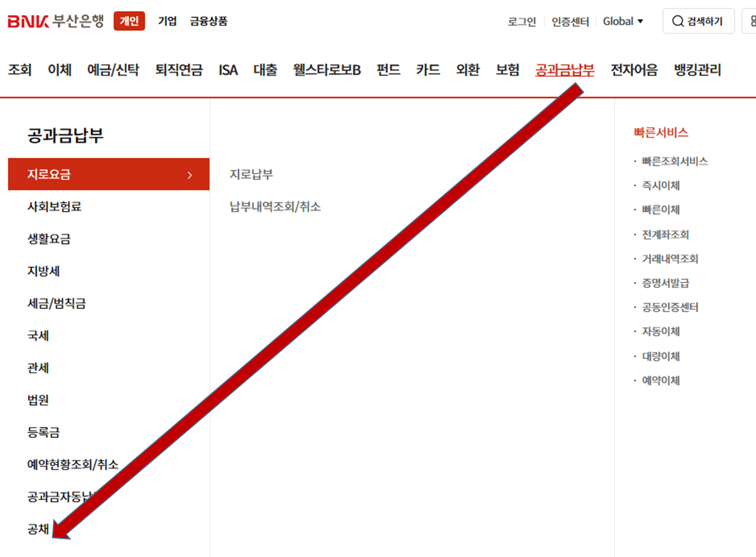Open the 인증센터 page

570,21
